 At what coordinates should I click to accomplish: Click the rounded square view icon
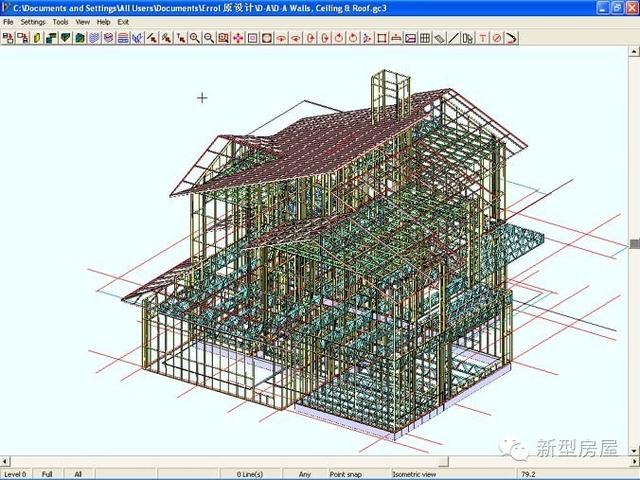coord(267,38)
